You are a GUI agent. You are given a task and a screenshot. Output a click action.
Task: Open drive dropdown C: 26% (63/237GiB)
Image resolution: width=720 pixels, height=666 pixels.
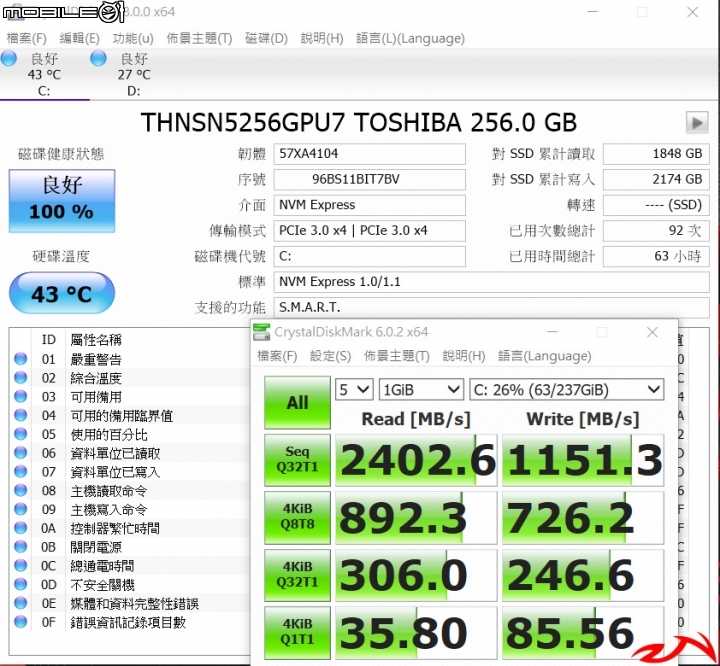point(567,390)
